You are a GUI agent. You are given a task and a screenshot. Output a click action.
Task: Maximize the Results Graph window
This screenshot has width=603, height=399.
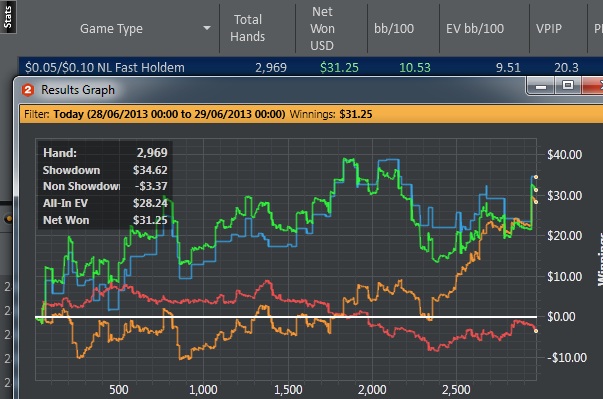[x=568, y=86]
